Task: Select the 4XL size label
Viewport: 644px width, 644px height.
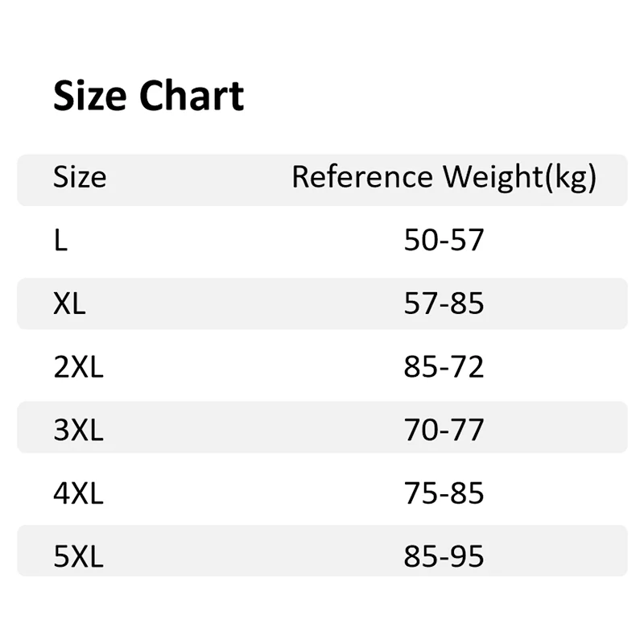Action: click(78, 493)
